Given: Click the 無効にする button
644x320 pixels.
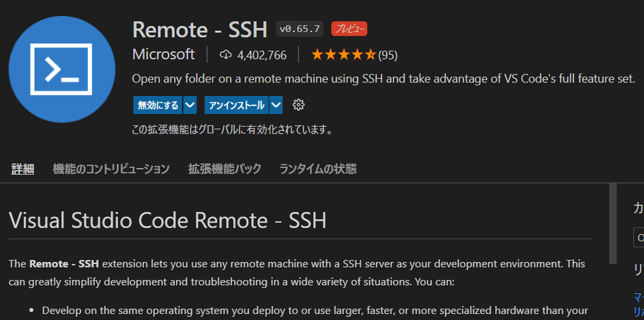Looking at the screenshot, I should point(158,105).
